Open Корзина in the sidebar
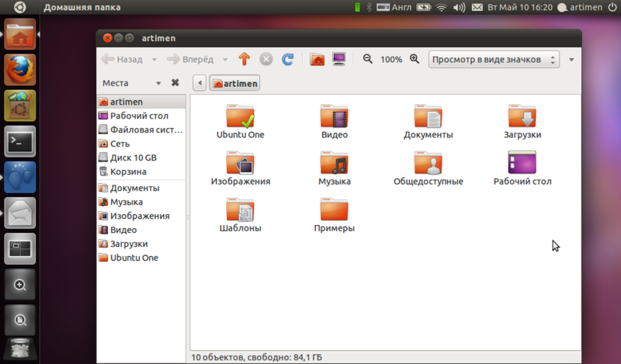The height and width of the screenshot is (364, 621). coord(141,172)
